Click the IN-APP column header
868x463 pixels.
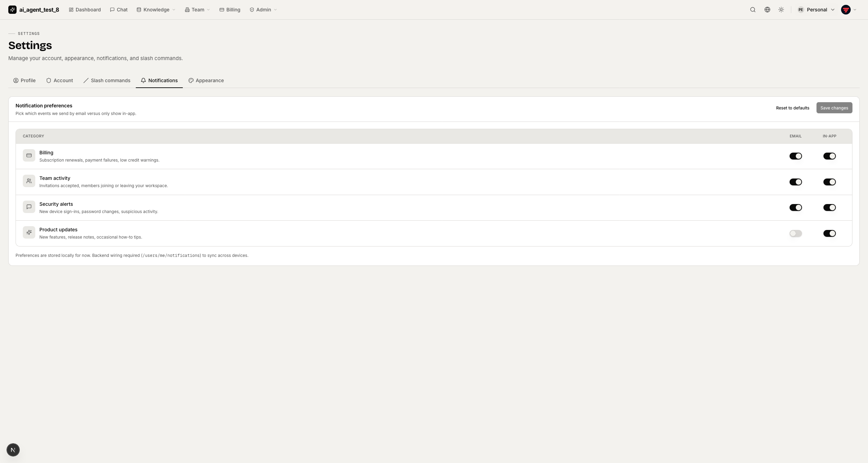(x=829, y=136)
